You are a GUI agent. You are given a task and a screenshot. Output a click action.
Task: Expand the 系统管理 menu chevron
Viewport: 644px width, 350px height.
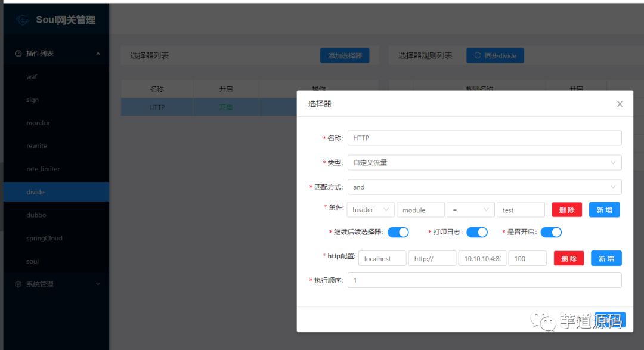pyautogui.click(x=98, y=284)
